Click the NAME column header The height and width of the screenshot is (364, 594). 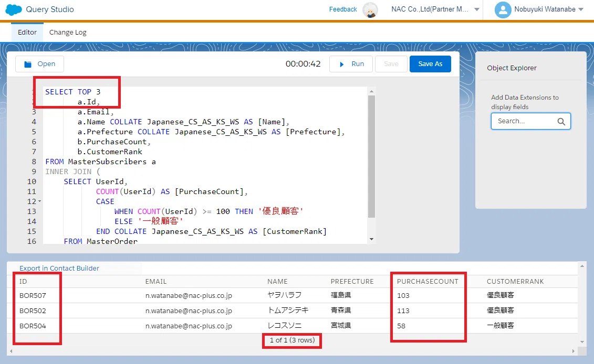(x=277, y=282)
